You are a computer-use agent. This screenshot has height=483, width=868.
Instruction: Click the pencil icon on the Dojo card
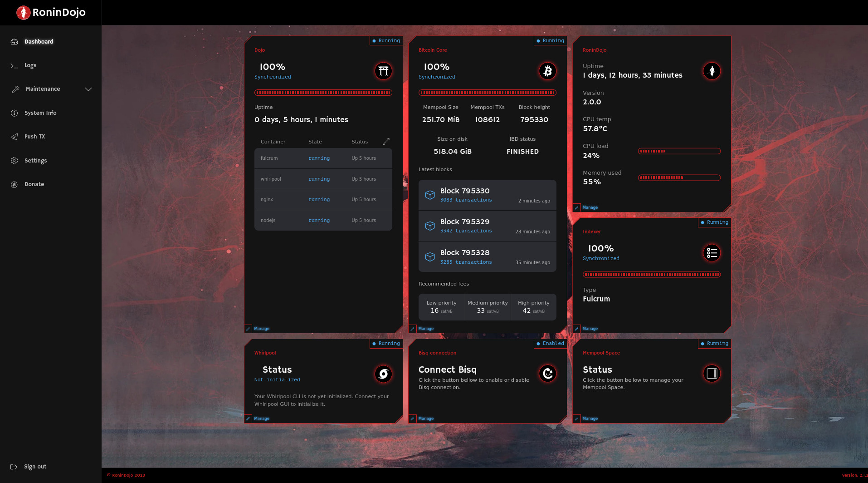pyautogui.click(x=248, y=329)
